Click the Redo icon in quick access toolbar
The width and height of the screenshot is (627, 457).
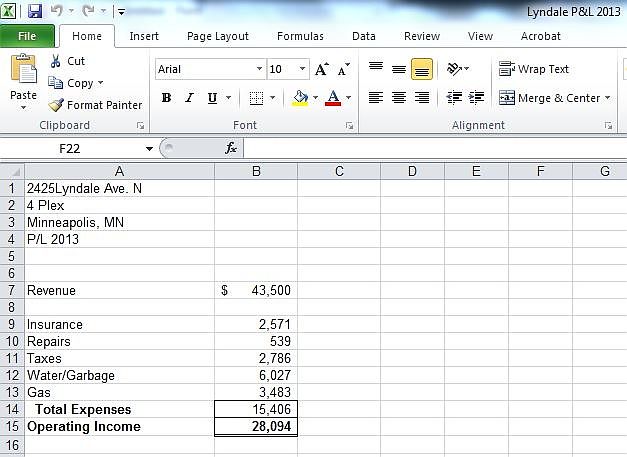88,11
